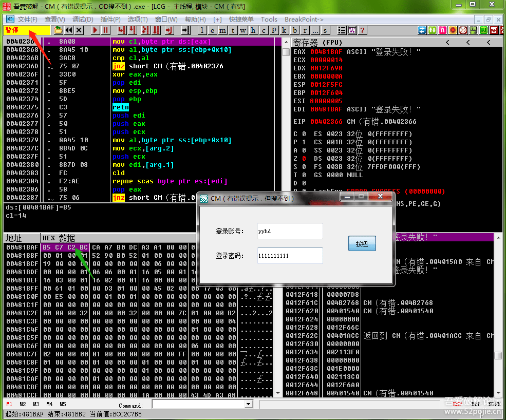Open the 调试(D) debug menu
The height and width of the screenshot is (420, 506).
click(83, 20)
